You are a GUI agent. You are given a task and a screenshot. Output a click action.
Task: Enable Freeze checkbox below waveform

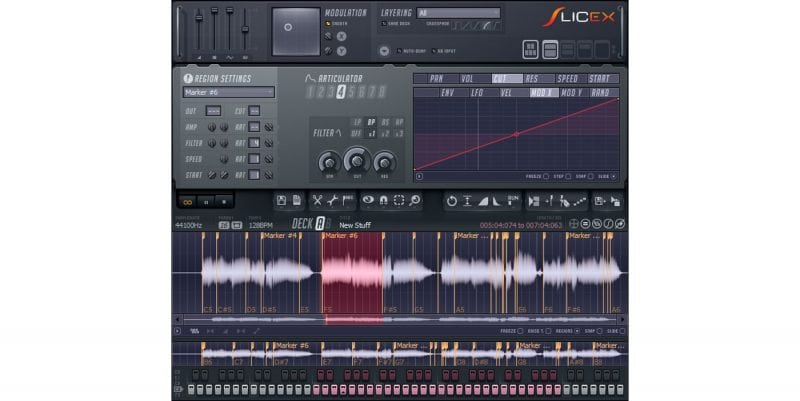click(520, 331)
